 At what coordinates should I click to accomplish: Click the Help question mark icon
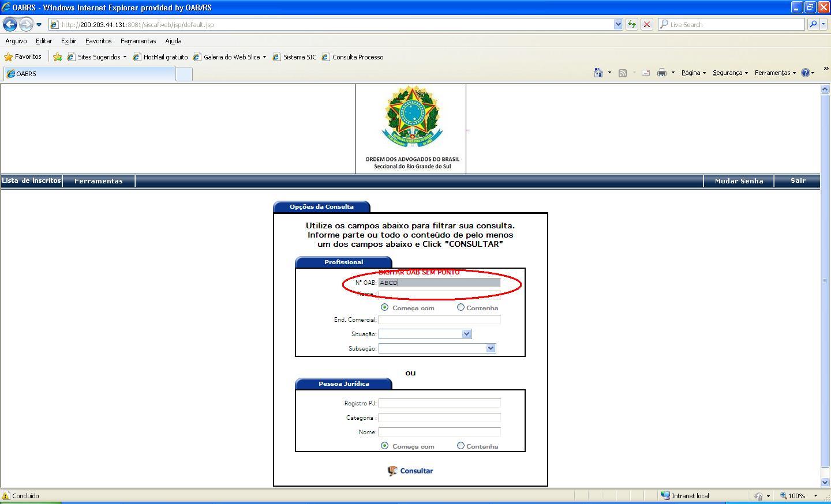pyautogui.click(x=806, y=73)
